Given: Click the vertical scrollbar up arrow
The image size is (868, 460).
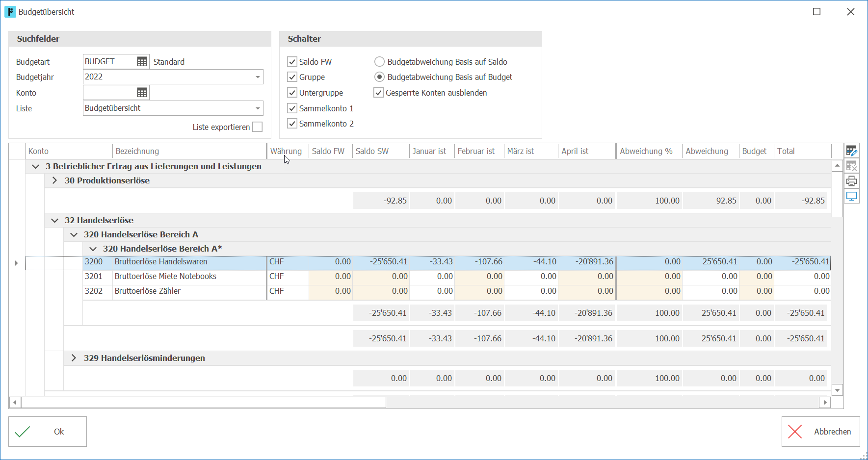Looking at the screenshot, I should [838, 166].
